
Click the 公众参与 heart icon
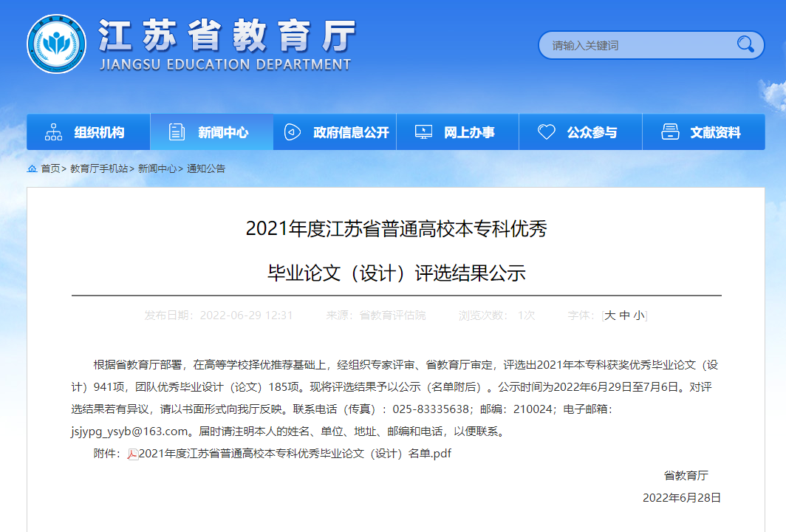click(x=546, y=132)
